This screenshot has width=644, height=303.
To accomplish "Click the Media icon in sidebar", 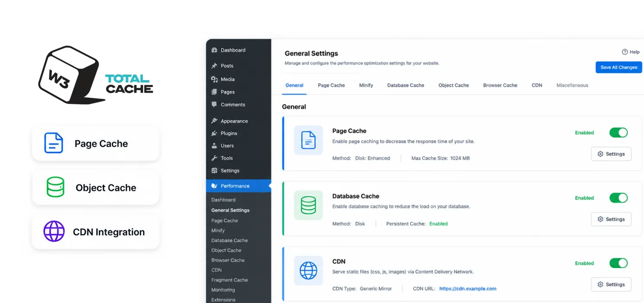I will pyautogui.click(x=214, y=79).
